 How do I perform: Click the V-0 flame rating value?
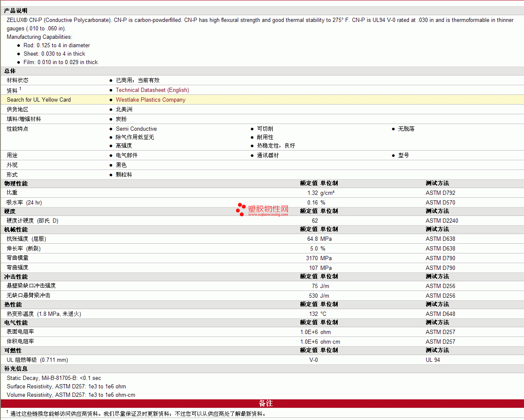314,360
